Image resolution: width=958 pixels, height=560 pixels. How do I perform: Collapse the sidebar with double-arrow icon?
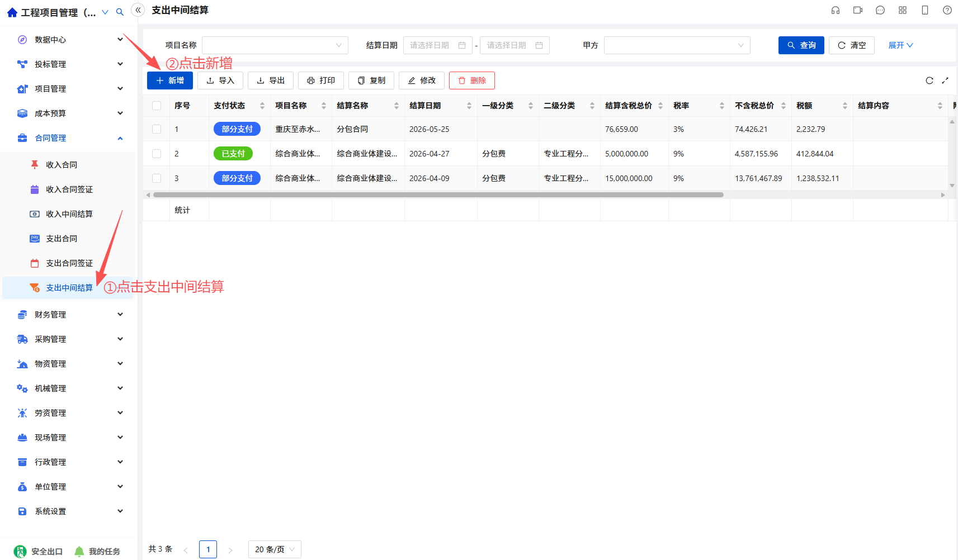[x=138, y=10]
